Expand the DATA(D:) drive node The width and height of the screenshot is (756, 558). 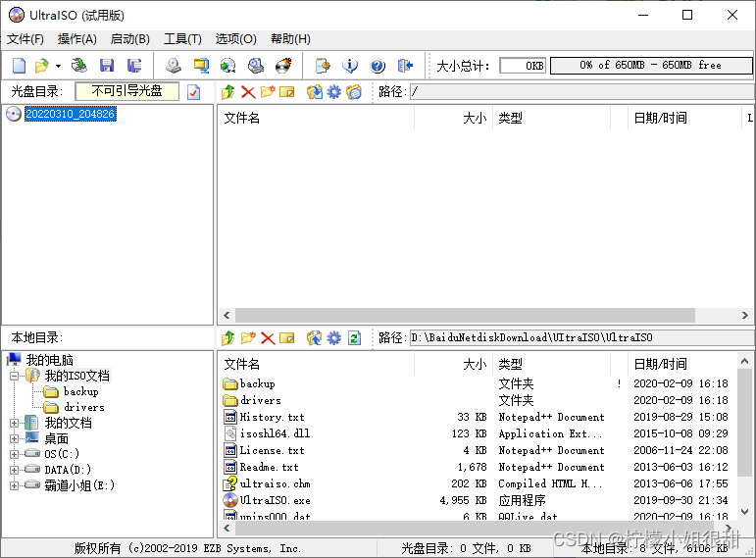pos(15,470)
